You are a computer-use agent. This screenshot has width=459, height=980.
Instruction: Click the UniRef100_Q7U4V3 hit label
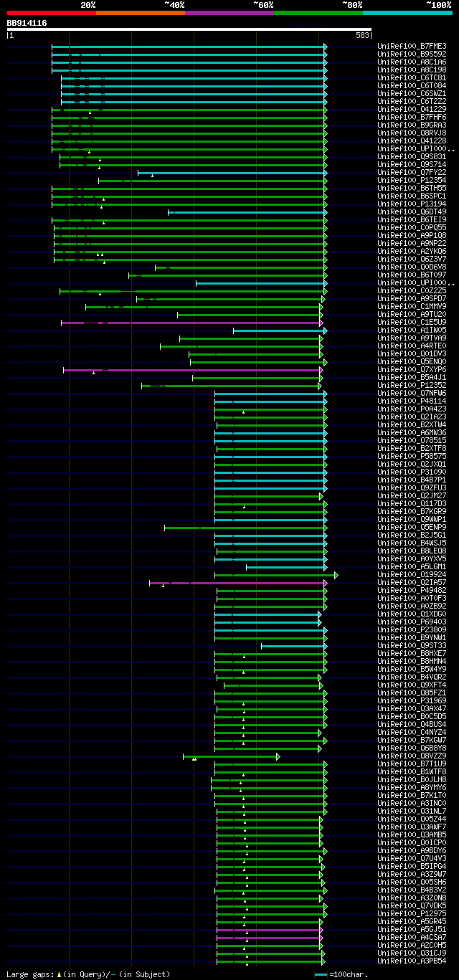[x=412, y=859]
